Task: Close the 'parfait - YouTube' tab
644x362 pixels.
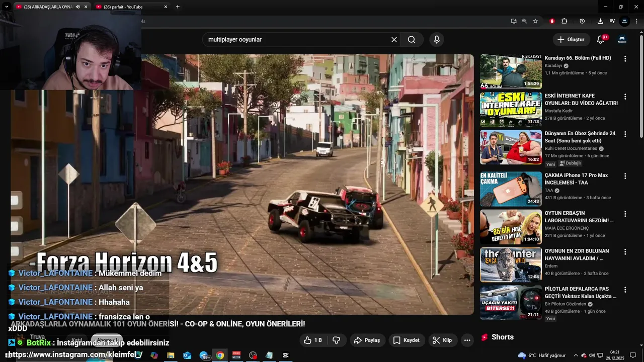Action: 166,7
